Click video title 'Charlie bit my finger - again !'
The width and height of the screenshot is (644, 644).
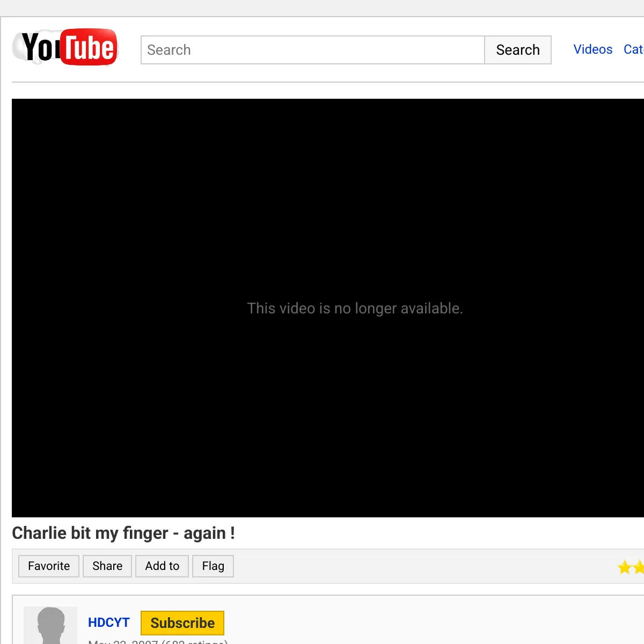(123, 533)
